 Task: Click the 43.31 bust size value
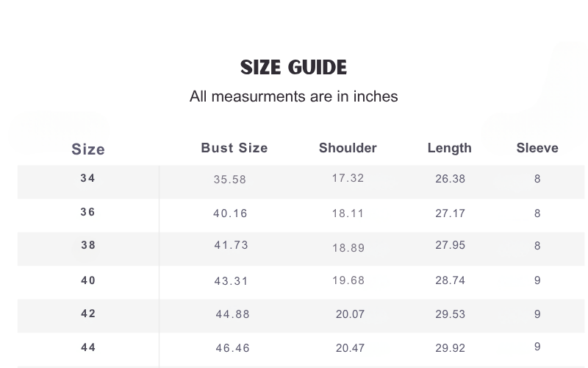[x=231, y=281]
